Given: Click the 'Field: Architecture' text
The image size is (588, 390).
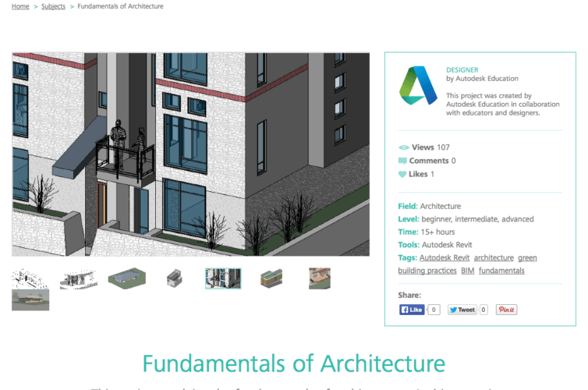Looking at the screenshot, I should 430,206.
